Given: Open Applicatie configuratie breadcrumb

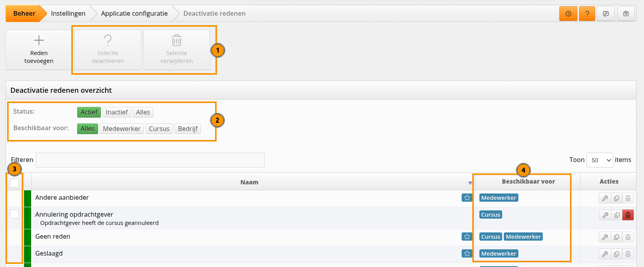Looking at the screenshot, I should (x=134, y=14).
